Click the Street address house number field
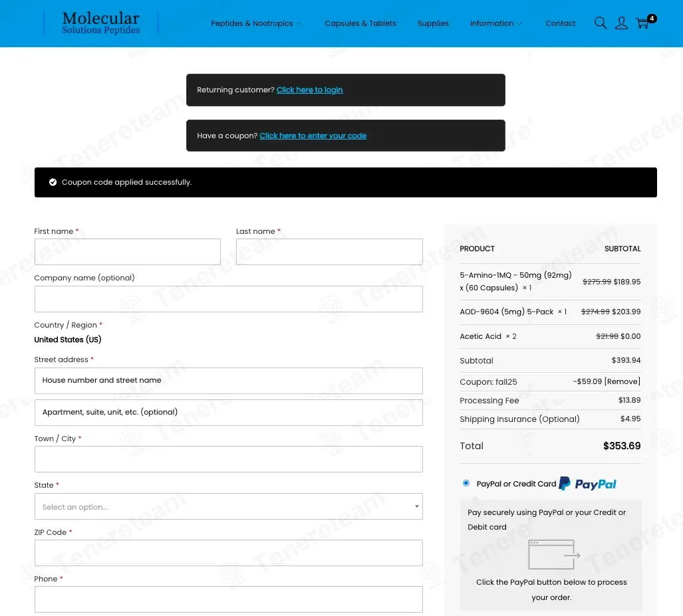 pos(228,381)
